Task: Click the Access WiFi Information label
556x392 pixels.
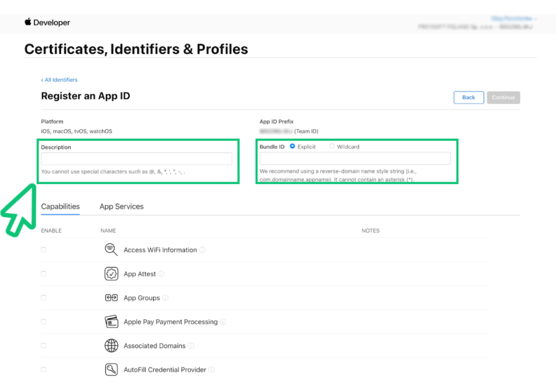Action: [x=160, y=250]
